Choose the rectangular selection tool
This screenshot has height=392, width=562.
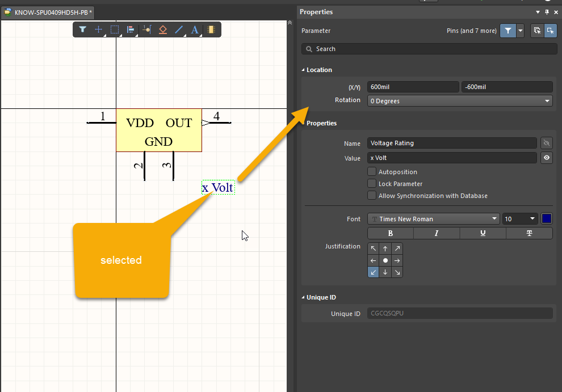coord(114,29)
